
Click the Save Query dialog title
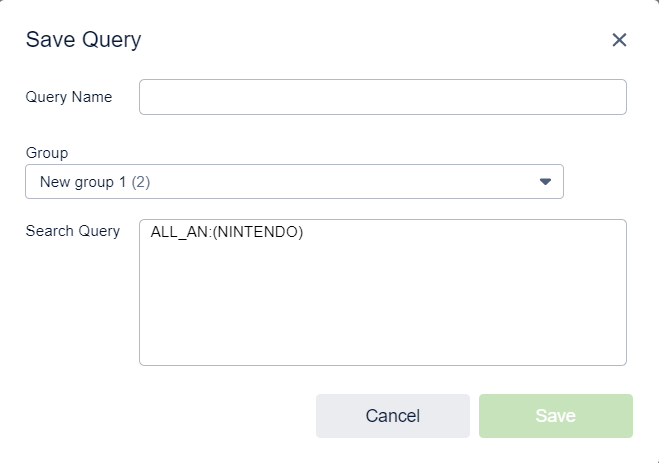click(83, 40)
